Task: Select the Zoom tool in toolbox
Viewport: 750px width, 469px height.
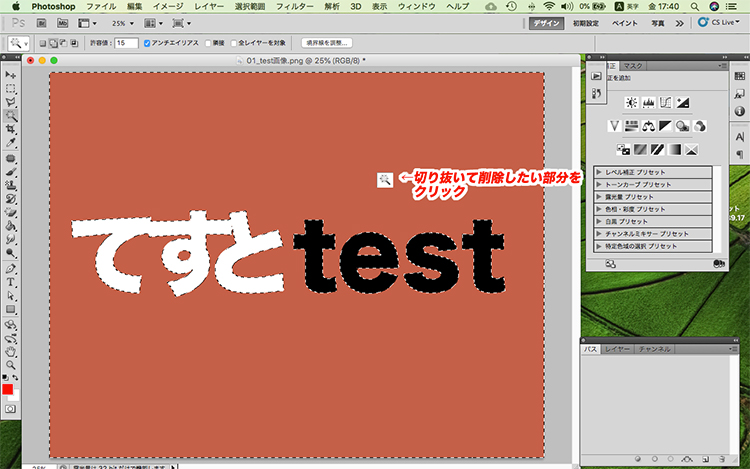Action: 11,365
